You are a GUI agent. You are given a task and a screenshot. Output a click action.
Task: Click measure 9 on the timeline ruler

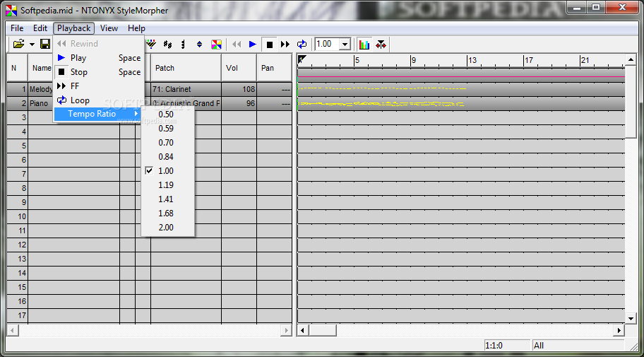click(413, 61)
